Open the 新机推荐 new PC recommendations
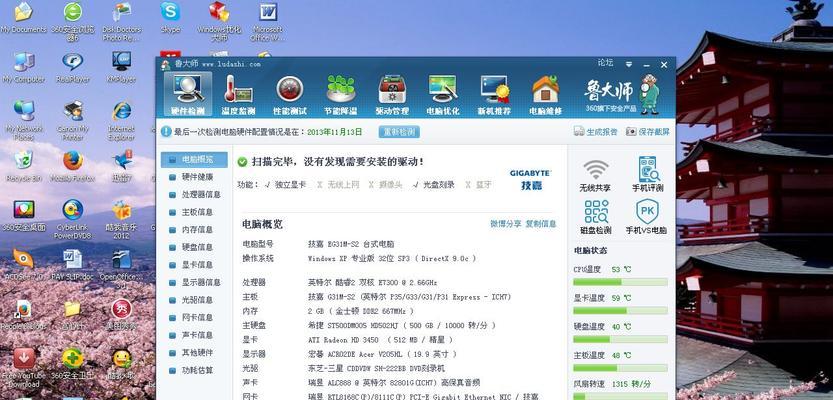The image size is (833, 400). (x=494, y=95)
